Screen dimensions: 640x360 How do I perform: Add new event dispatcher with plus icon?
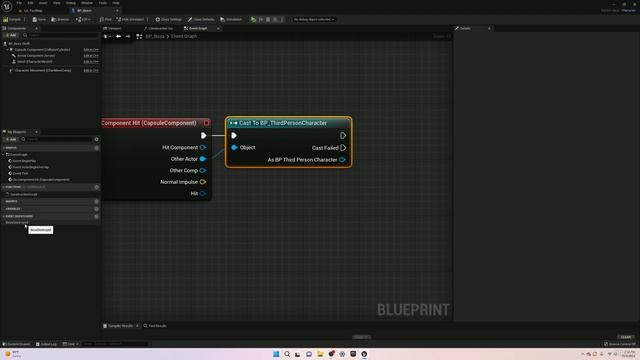97,216
